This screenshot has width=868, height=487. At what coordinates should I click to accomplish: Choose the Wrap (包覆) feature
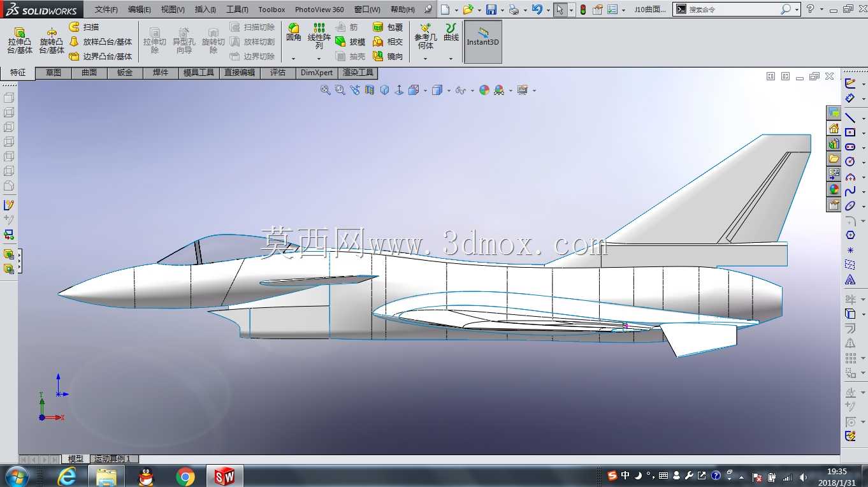388,27
